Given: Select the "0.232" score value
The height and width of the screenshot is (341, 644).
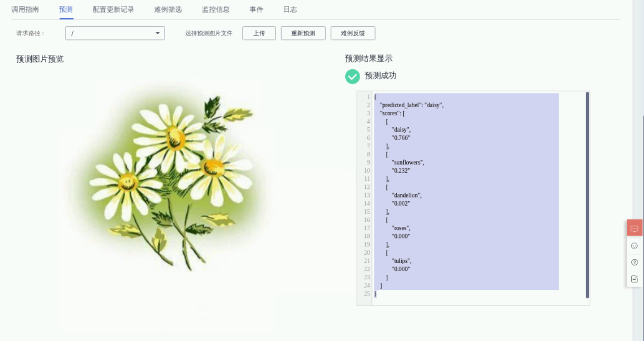Looking at the screenshot, I should pos(401,171).
